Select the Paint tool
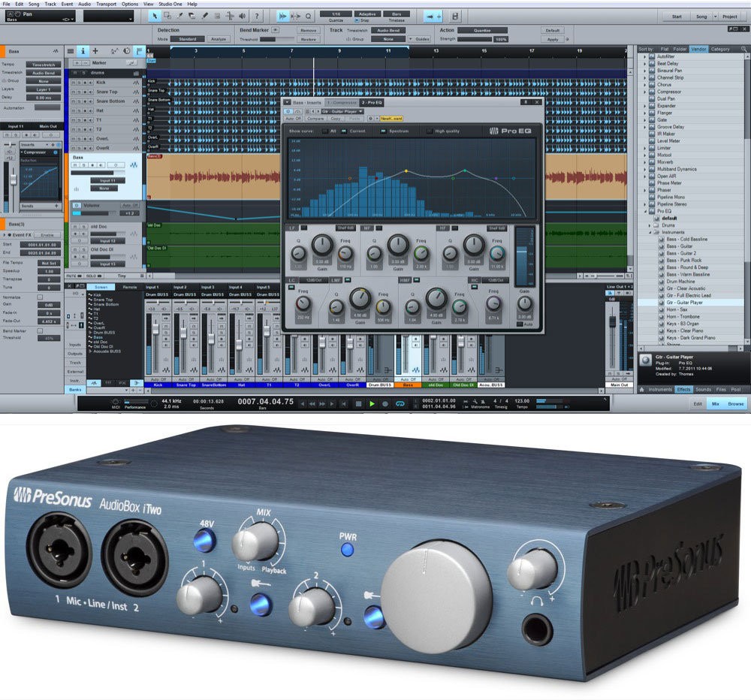This screenshot has width=751, height=700. (204, 16)
